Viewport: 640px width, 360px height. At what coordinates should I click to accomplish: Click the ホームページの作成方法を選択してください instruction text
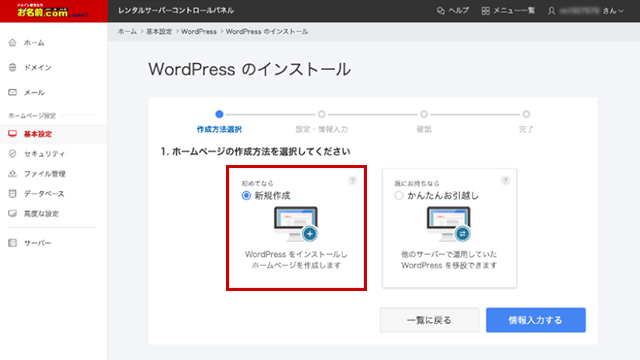(261, 151)
